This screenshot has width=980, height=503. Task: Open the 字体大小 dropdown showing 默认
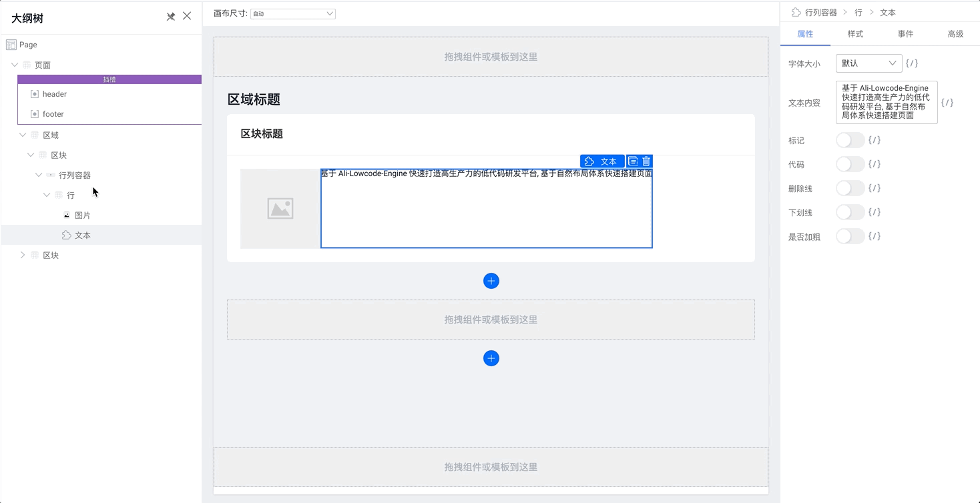tap(869, 63)
